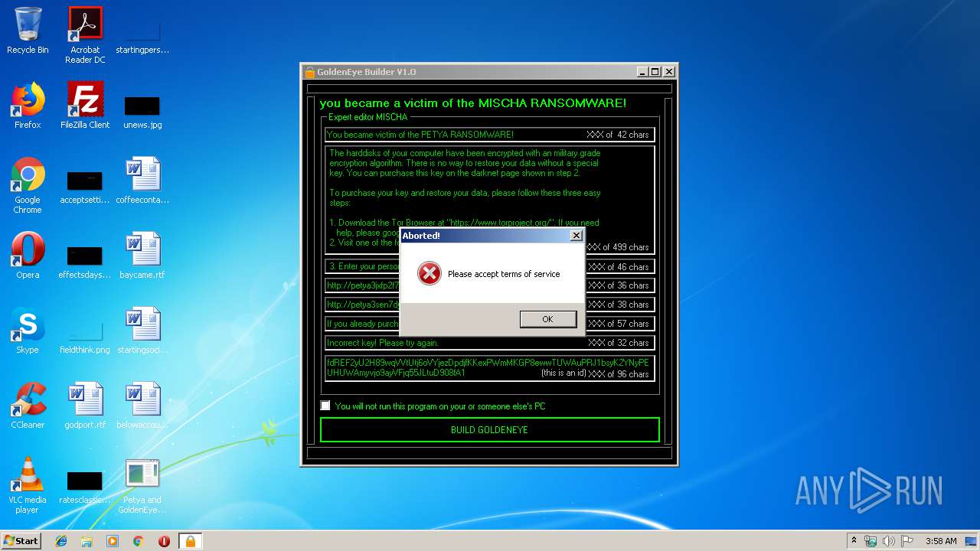Click the 'Please accept terms of service' message

tap(504, 274)
